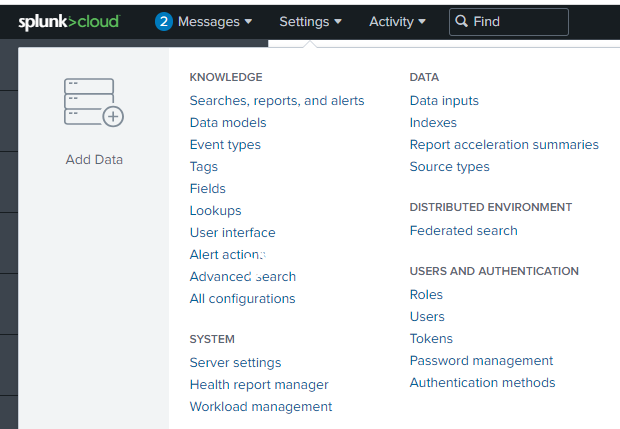Click the Add Data label

pyautogui.click(x=94, y=160)
